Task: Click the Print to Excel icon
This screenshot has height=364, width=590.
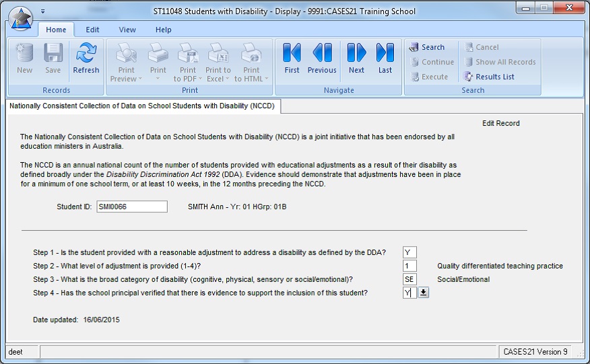Action: click(x=218, y=52)
